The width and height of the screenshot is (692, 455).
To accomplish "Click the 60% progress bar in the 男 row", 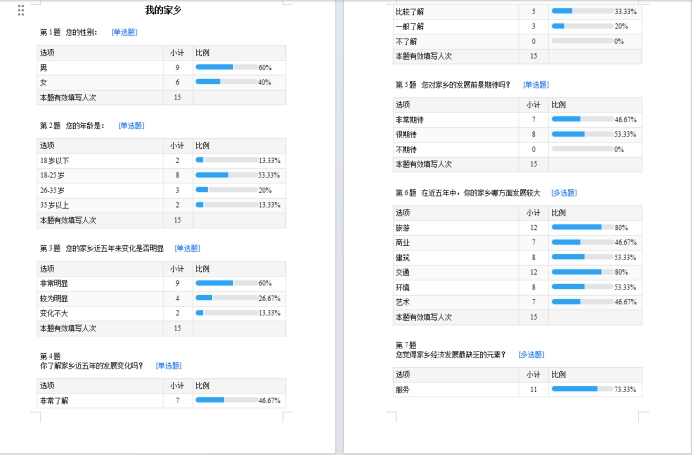I will [227, 67].
